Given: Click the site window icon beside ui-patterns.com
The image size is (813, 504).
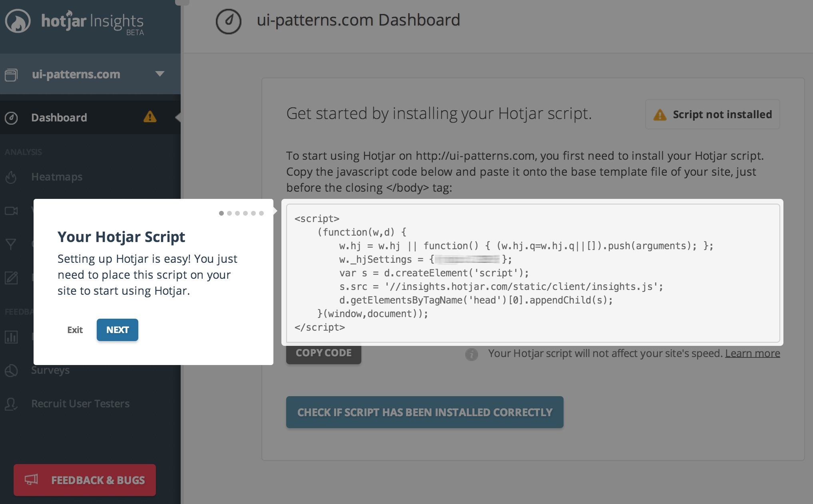Looking at the screenshot, I should pos(11,75).
